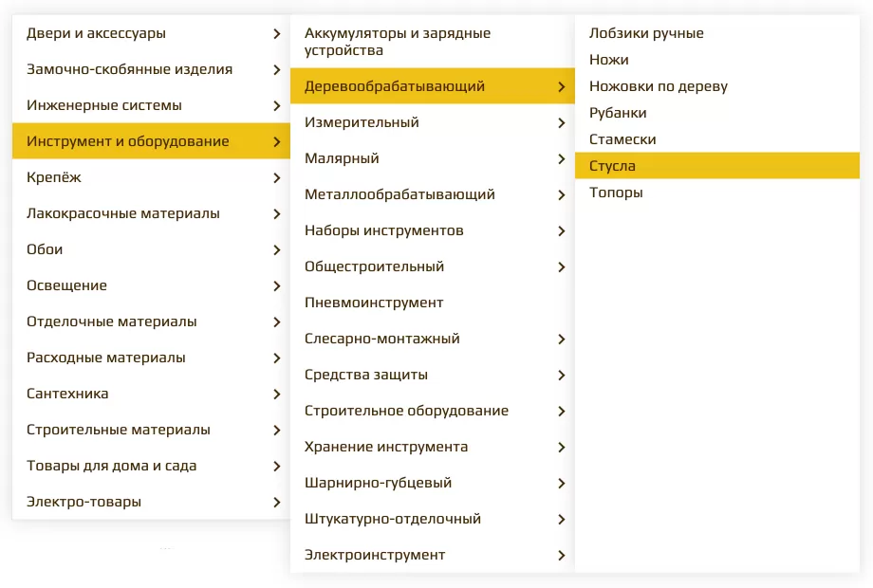Viewport: 873px width, 588px height.
Task: Click the chevron beside Электроинструмент
Action: click(562, 555)
